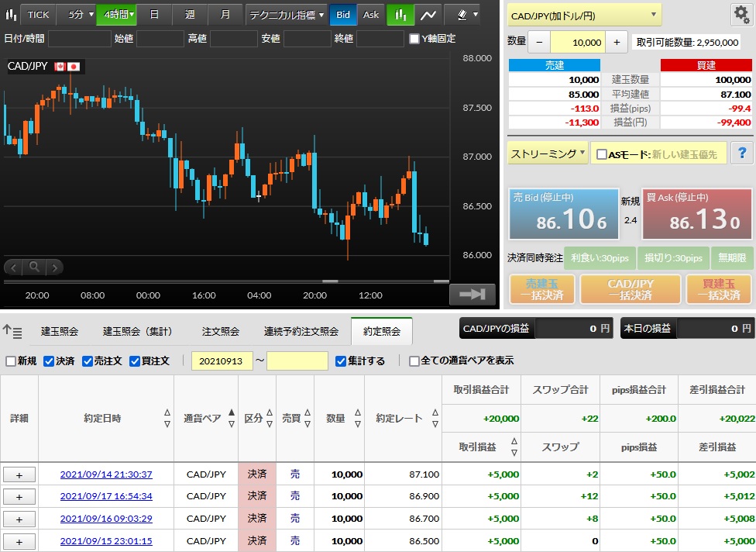Screen dimensions: 756x552
Task: Switch to 注文照会 tab
Action: 220,332
